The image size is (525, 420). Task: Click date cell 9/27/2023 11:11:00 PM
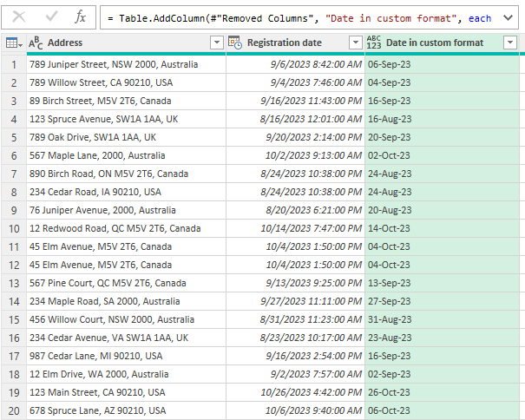pyautogui.click(x=296, y=301)
